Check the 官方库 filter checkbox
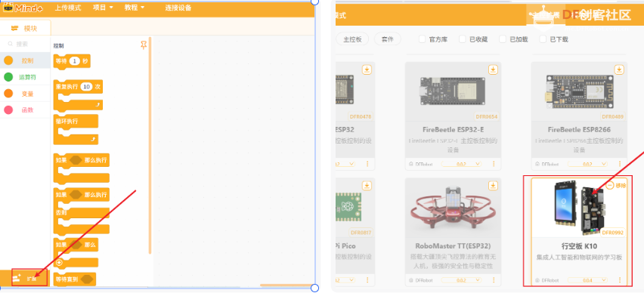This screenshot has width=644, height=293. [422, 39]
